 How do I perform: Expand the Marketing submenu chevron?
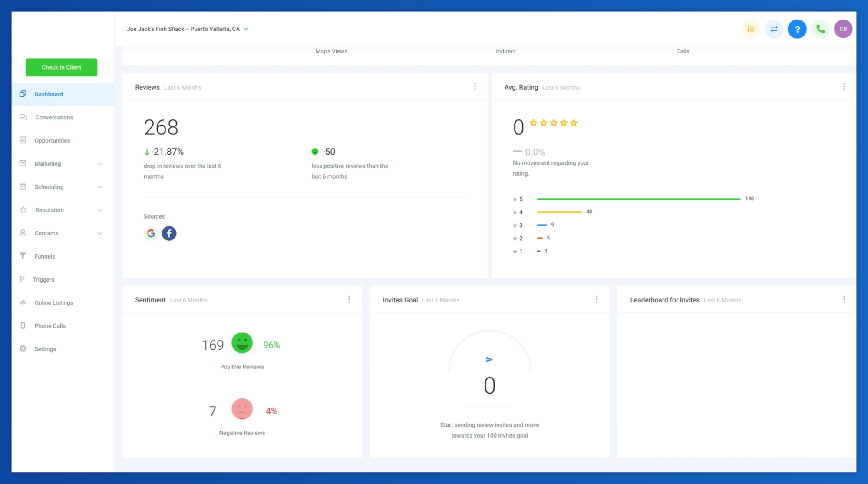point(99,164)
